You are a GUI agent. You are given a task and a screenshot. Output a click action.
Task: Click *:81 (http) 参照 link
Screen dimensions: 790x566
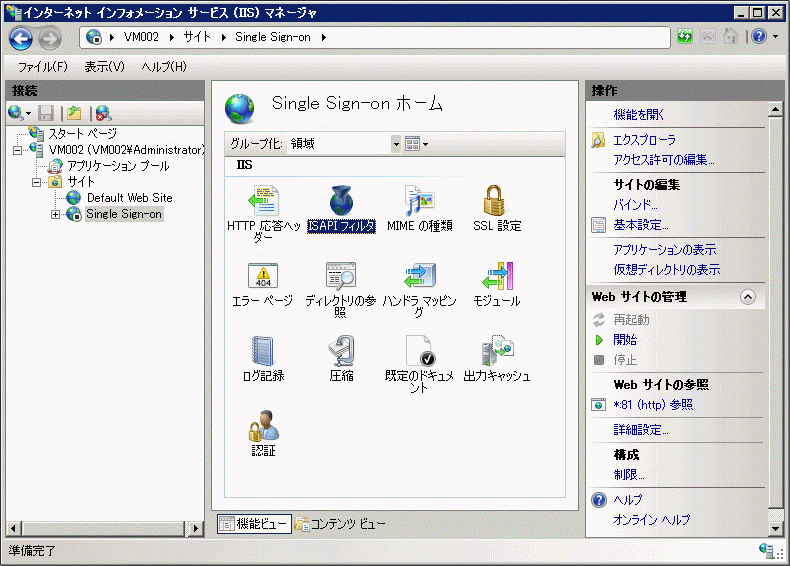coord(653,405)
